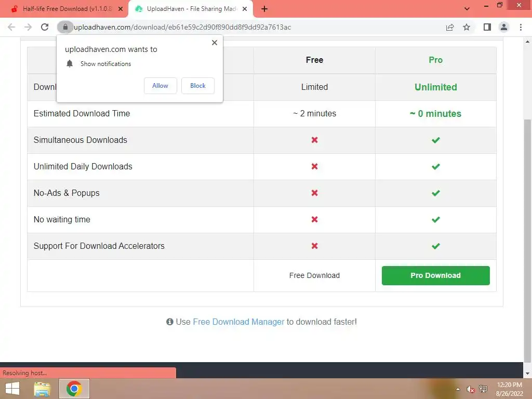Click the network tray icon
This screenshot has height=399, width=532.
point(483,389)
